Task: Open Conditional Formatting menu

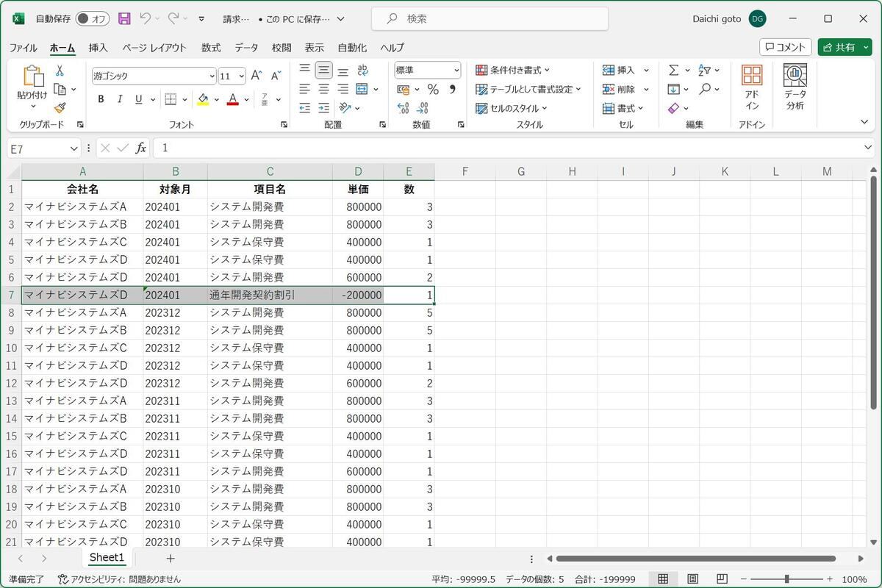Action: (513, 71)
